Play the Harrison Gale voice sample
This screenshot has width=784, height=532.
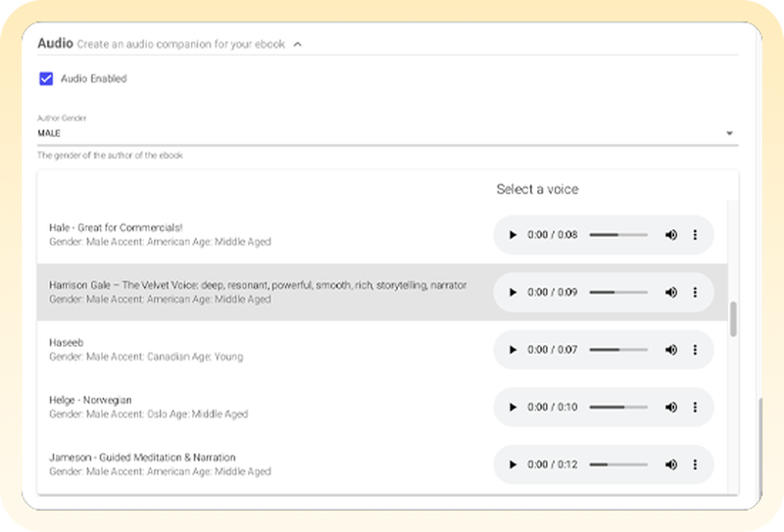514,292
